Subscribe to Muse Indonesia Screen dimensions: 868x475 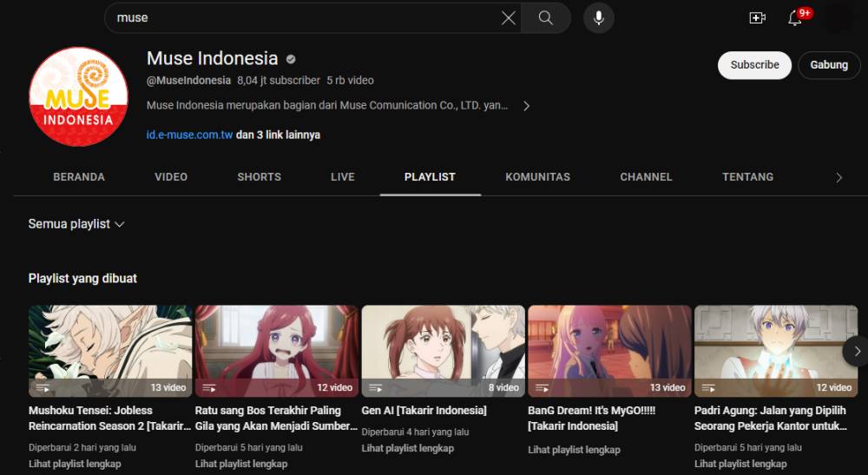pyautogui.click(x=754, y=65)
